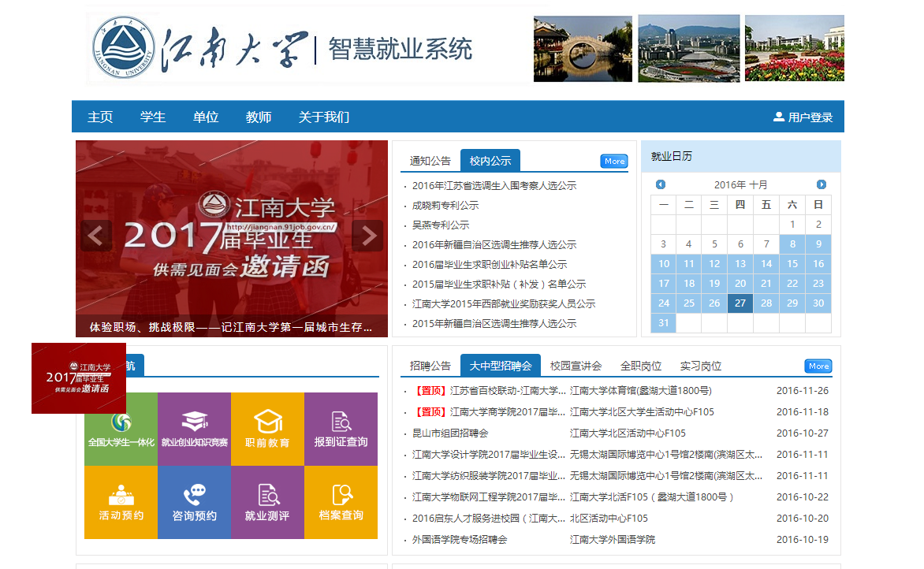Open 2016启东人才服务进校园 entry
This screenshot has height=569, width=924.
pyautogui.click(x=489, y=519)
